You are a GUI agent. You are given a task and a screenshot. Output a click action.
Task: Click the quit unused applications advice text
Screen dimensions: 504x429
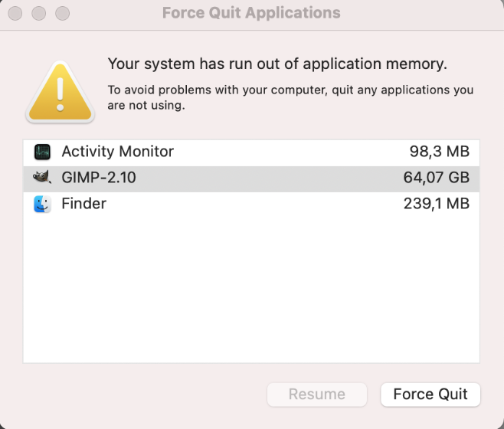pos(290,97)
